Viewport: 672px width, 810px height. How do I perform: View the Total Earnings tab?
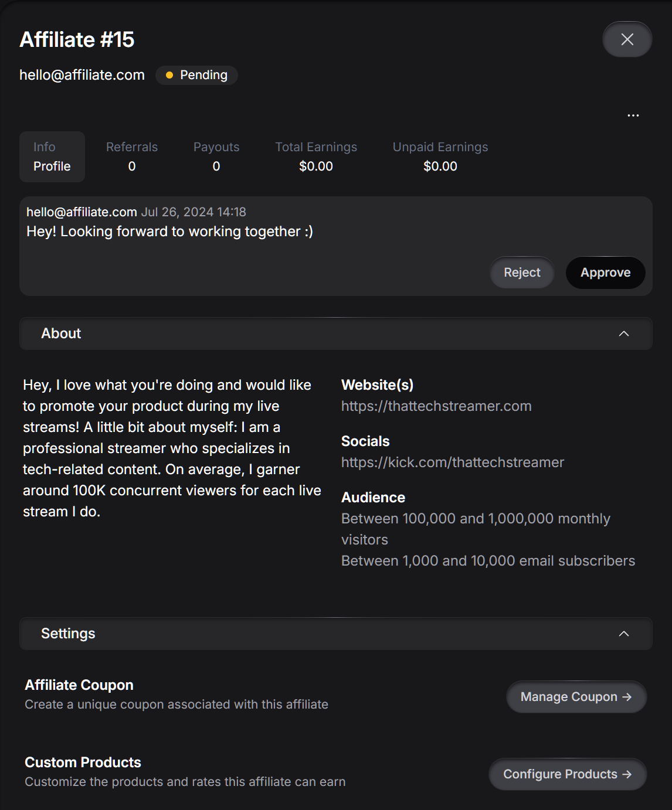(316, 156)
